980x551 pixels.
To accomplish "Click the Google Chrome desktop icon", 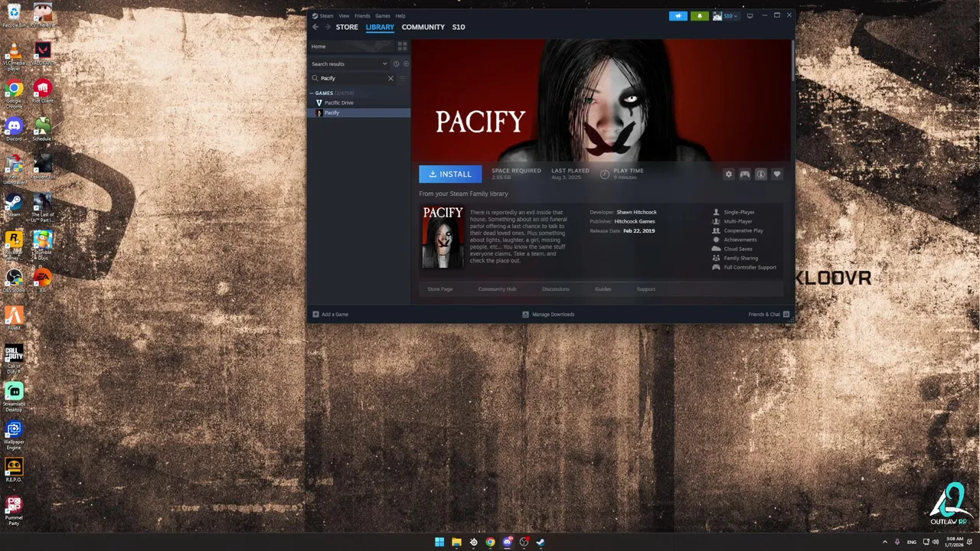I will 14,95.
